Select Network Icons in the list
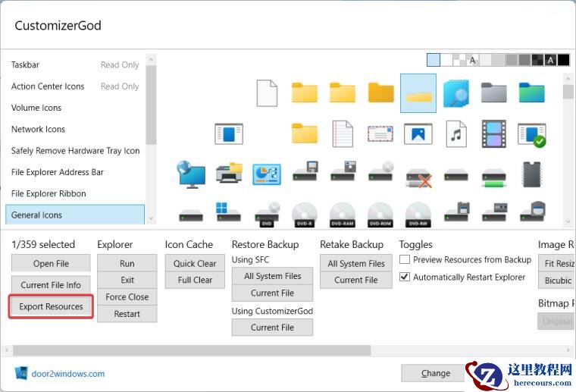The width and height of the screenshot is (576, 392). click(x=38, y=129)
